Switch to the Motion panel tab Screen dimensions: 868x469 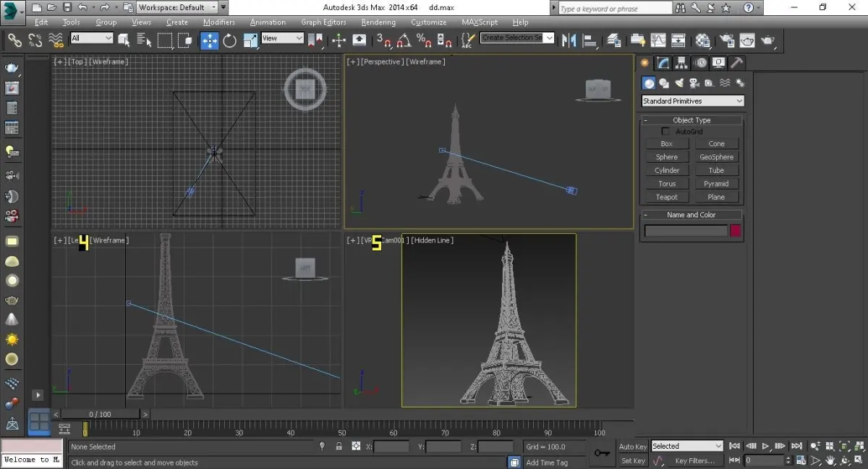(699, 63)
